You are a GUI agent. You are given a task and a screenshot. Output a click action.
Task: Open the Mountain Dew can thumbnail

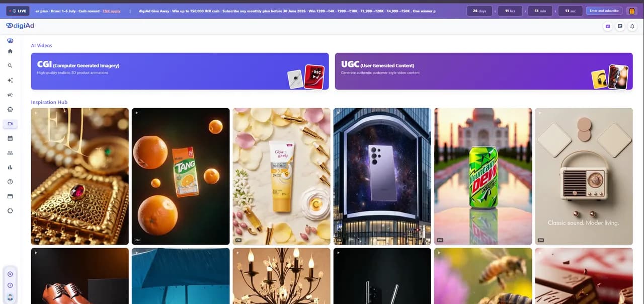483,176
